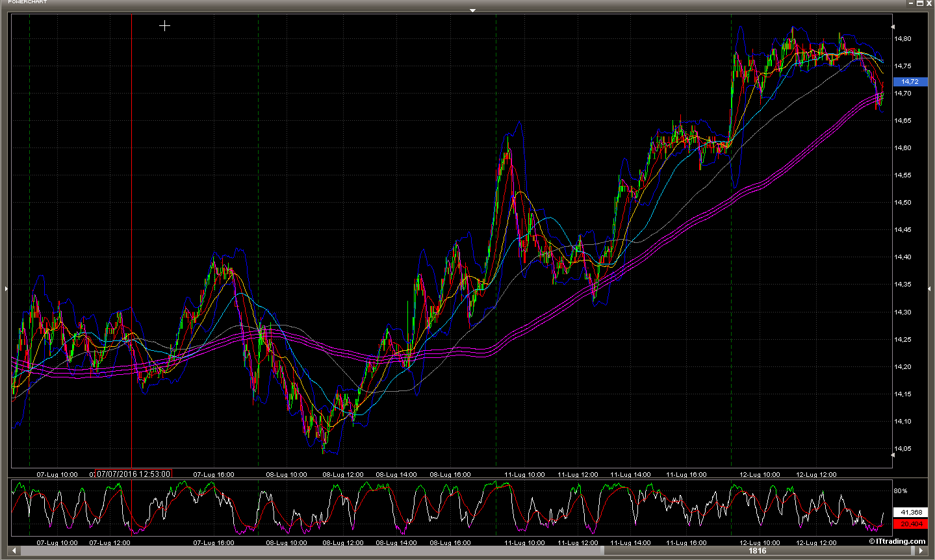Click the scrollbar left arrow button
Screen dimensions: 935x560
click(14, 551)
